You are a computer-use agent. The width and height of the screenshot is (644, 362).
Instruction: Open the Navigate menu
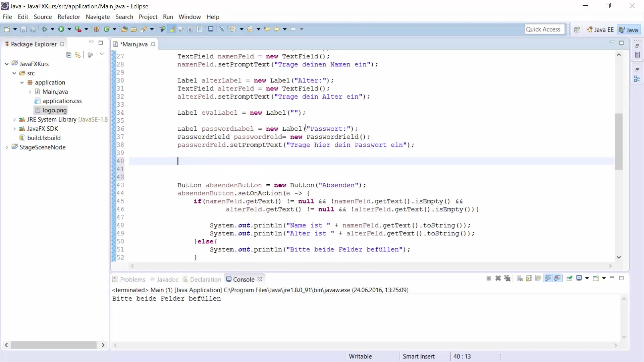pos(98,17)
